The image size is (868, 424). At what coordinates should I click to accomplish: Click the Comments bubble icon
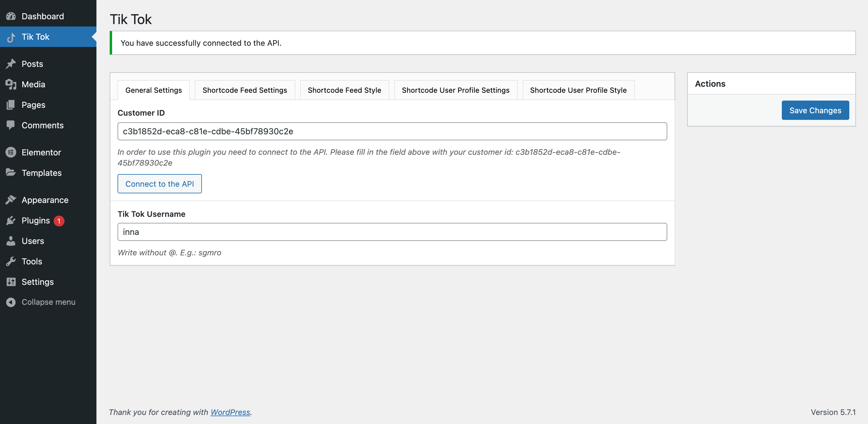(11, 125)
